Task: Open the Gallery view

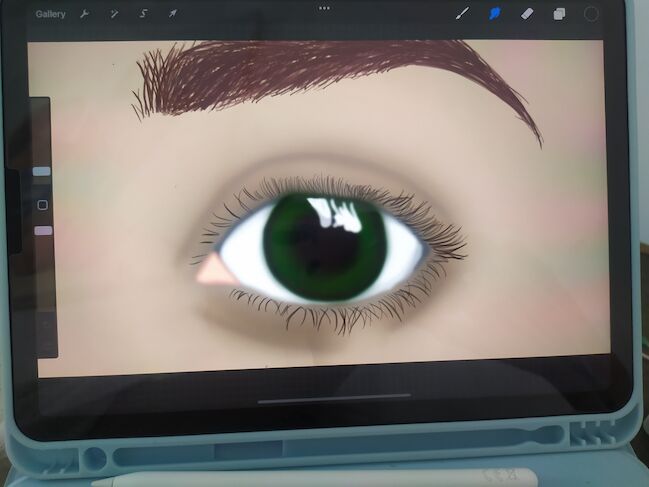Action: pos(50,14)
